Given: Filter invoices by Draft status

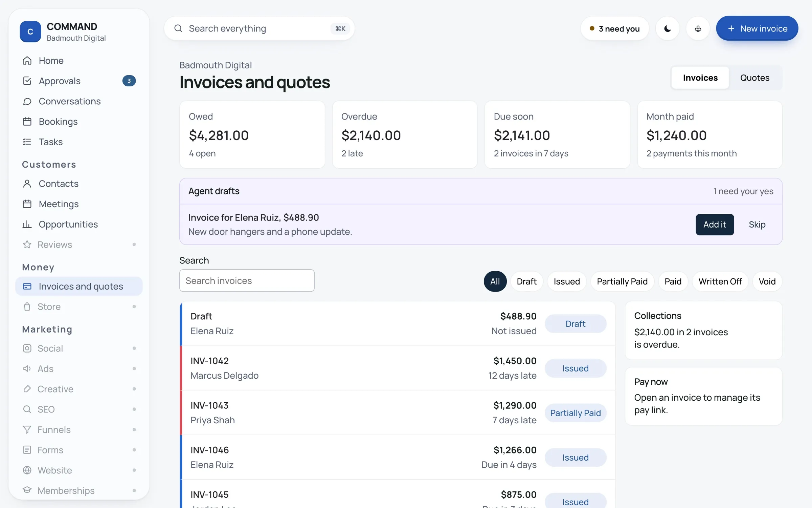Looking at the screenshot, I should (526, 281).
